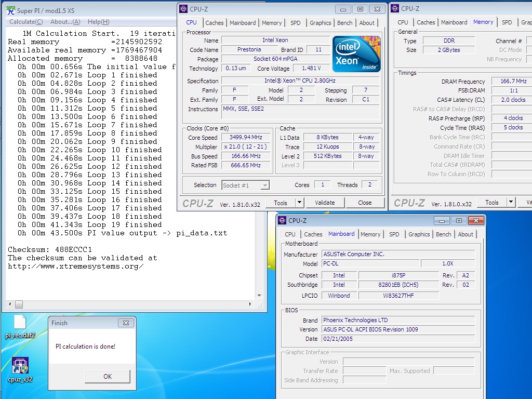Screen dimensions: 532x399
Task: Select CPU tab in processor CPU-Z window
Action: click(191, 22)
